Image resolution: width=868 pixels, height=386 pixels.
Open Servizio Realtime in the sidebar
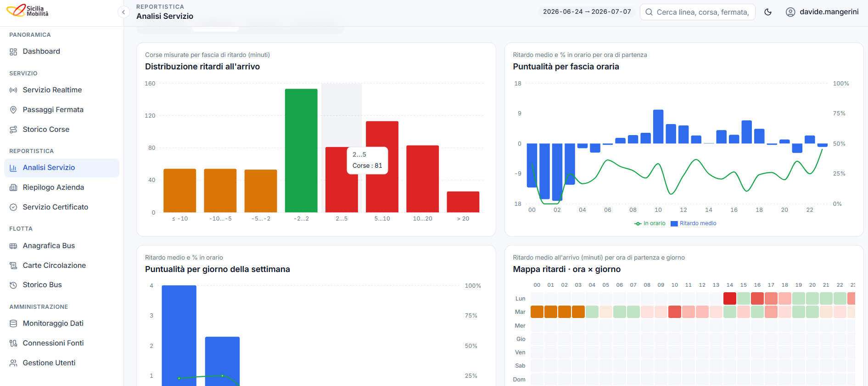pyautogui.click(x=62, y=90)
